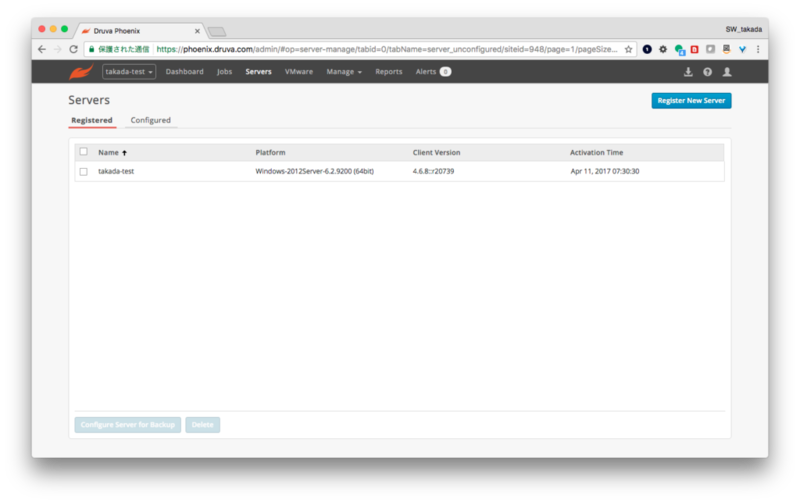Go to the Jobs page
The height and width of the screenshot is (503, 800).
click(224, 72)
